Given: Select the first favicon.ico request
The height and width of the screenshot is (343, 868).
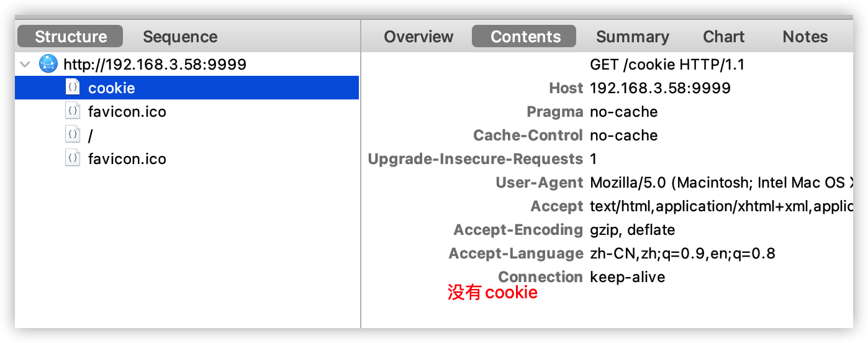Looking at the screenshot, I should click(x=127, y=112).
